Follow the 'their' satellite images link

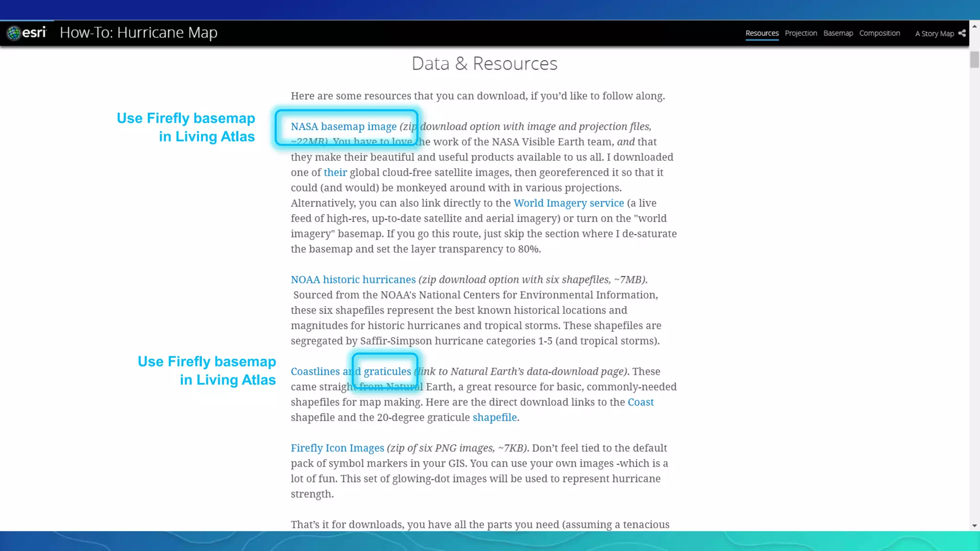(335, 172)
